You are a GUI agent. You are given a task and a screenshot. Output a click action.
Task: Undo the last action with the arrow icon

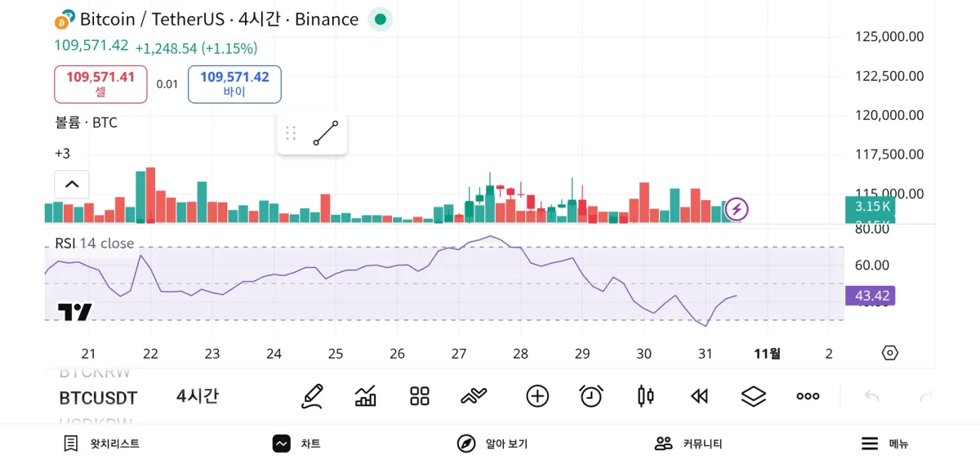(871, 396)
